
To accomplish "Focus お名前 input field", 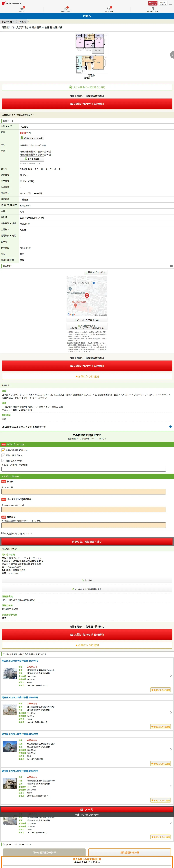I will tap(84, 492).
